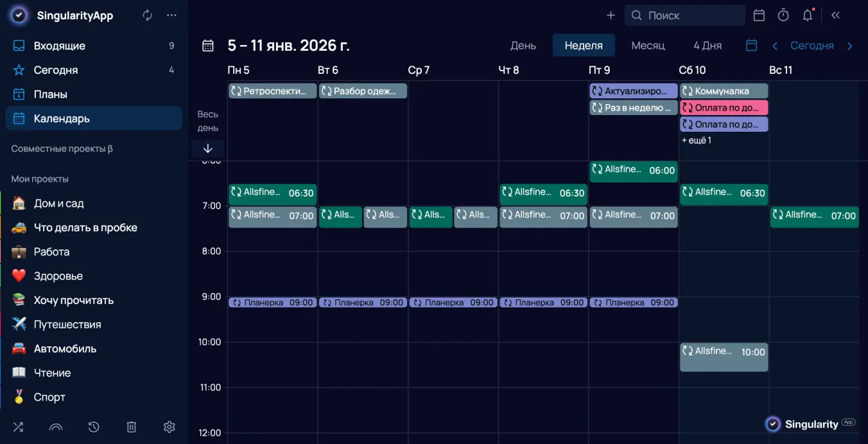
Task: Click the sync refresh icon next to SingularityApp
Action: [147, 14]
